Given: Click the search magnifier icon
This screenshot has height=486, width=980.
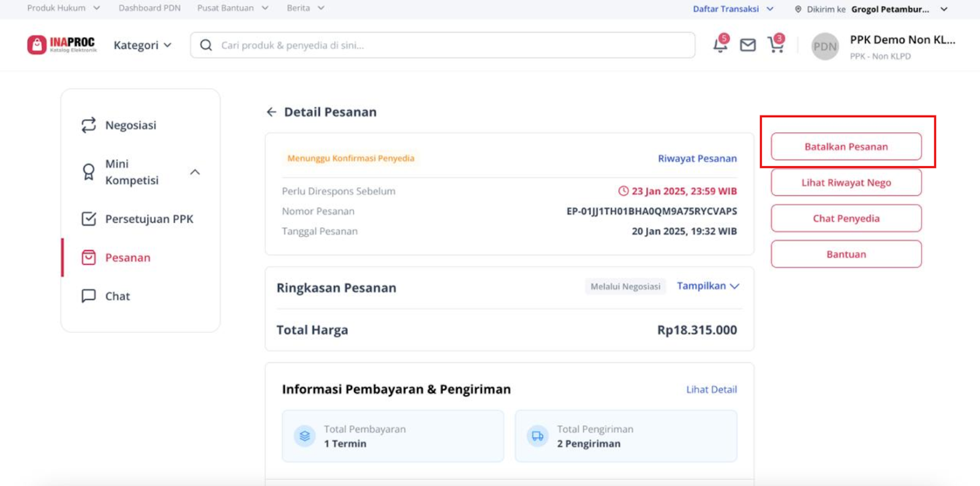Looking at the screenshot, I should 206,45.
